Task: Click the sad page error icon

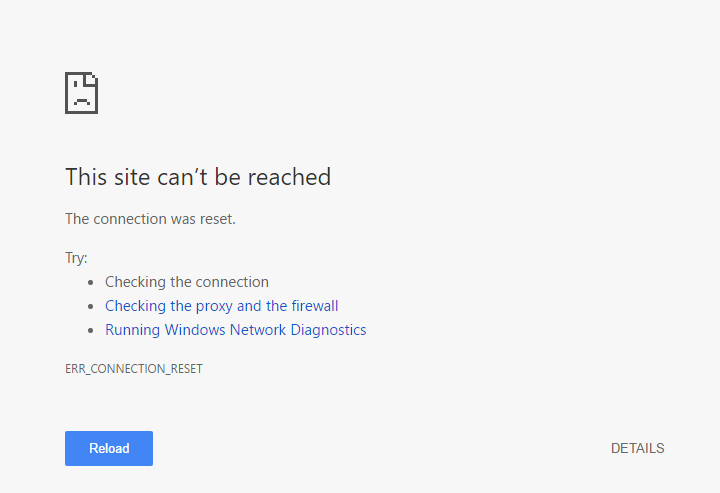Action: click(x=81, y=93)
